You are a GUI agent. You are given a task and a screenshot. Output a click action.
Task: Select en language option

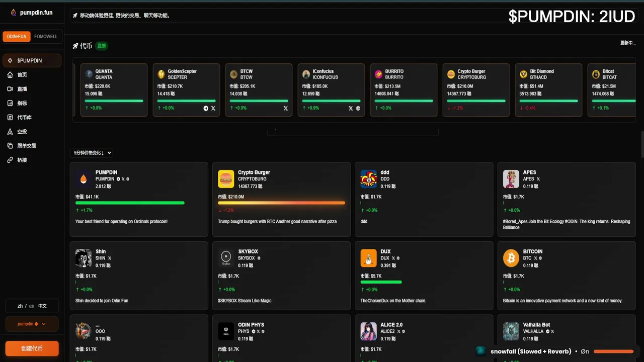32,306
